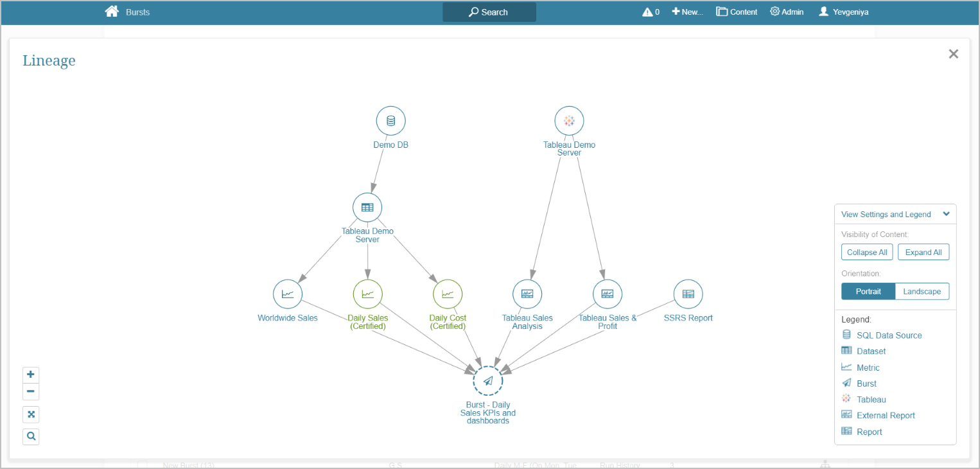Screen dimensions: 980x469
Task: Open the Bursts breadcrumb link
Action: (x=137, y=12)
